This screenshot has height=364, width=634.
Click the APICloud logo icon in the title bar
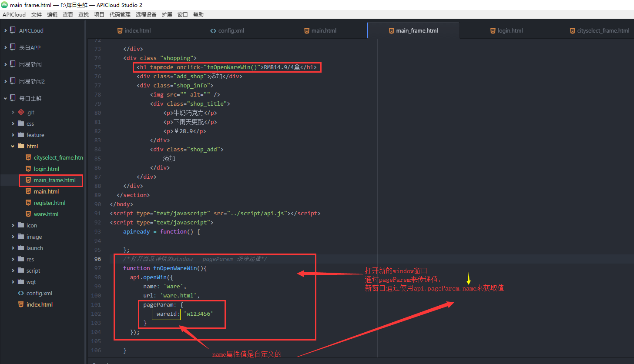coord(4,5)
